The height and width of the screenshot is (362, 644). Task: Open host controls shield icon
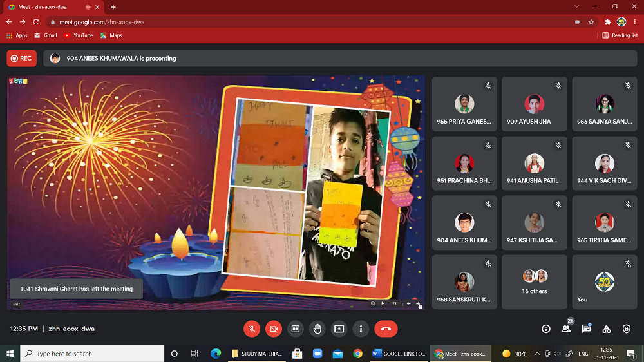tap(627, 329)
